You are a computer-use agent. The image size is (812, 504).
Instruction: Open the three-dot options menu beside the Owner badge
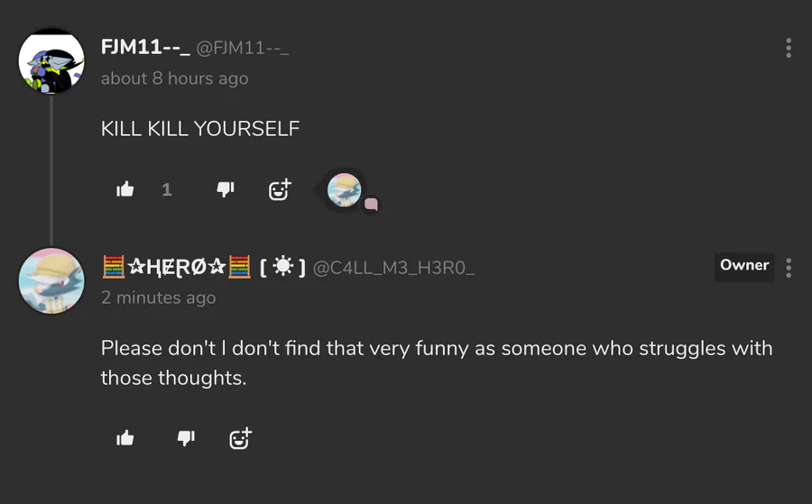click(789, 268)
